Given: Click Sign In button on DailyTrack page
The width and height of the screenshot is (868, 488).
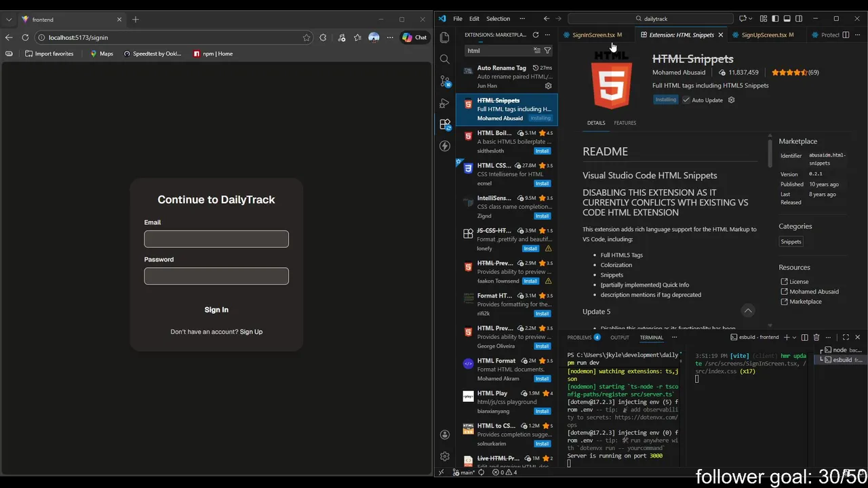Looking at the screenshot, I should 216,310.
